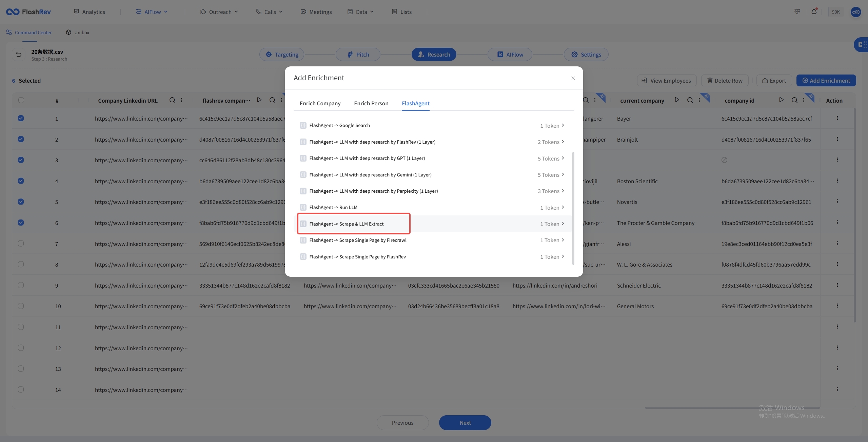Click View Employees button
This screenshot has height=442, width=868.
(x=667, y=81)
